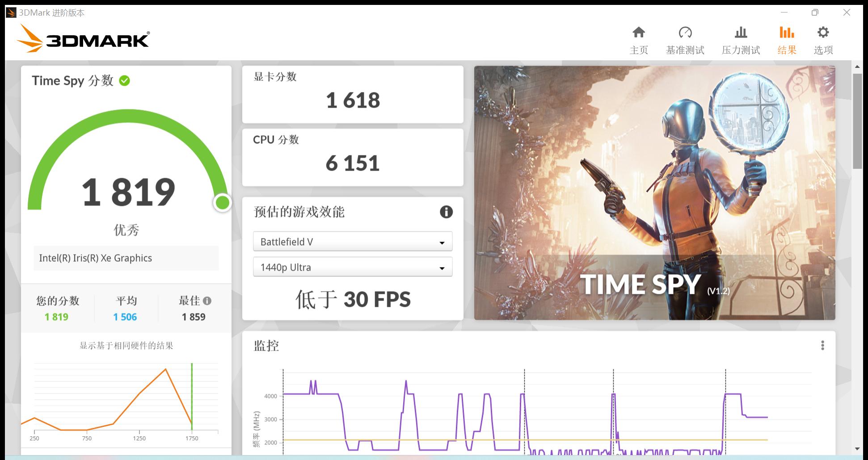This screenshot has height=460, width=868.
Task: Open the Battlefield V game dropdown
Action: [x=353, y=242]
